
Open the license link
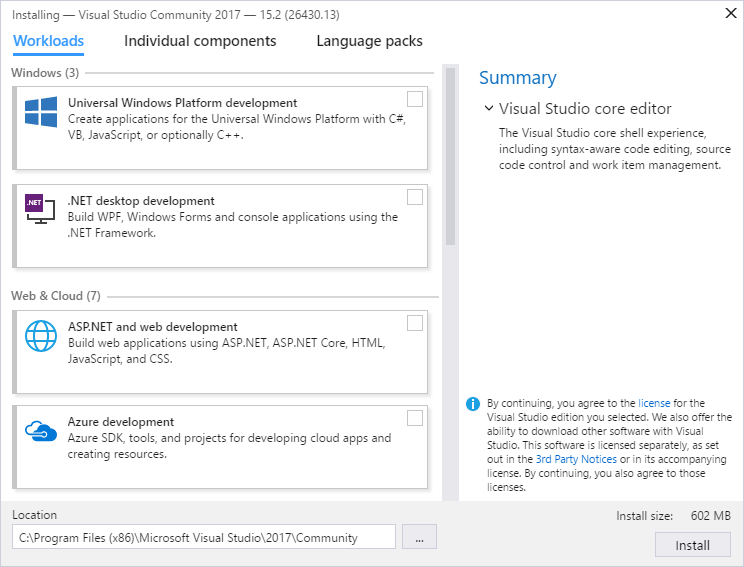click(x=654, y=403)
